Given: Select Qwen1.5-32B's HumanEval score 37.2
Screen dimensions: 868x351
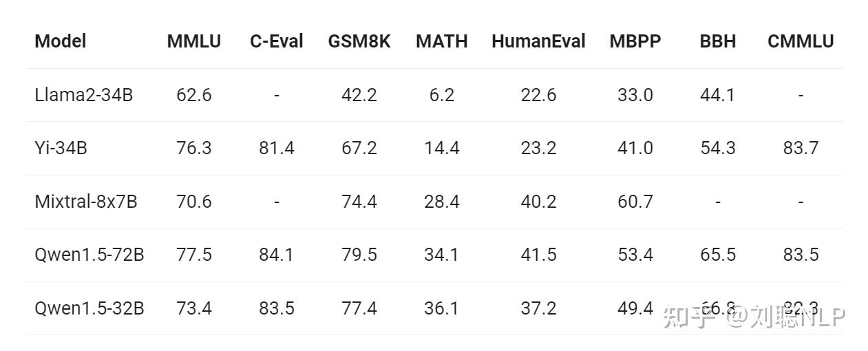Looking at the screenshot, I should pyautogui.click(x=538, y=308).
